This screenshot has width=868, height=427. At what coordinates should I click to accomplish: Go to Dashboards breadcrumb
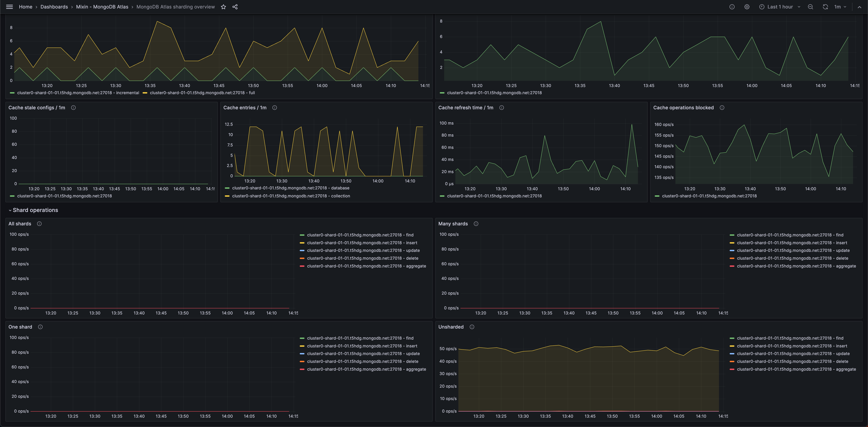[x=54, y=7]
